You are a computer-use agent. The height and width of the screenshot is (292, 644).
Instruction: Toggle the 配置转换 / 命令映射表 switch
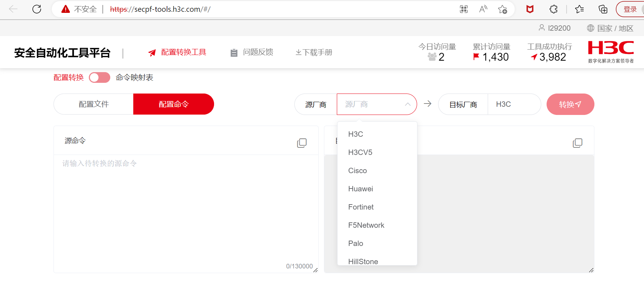pyautogui.click(x=100, y=77)
